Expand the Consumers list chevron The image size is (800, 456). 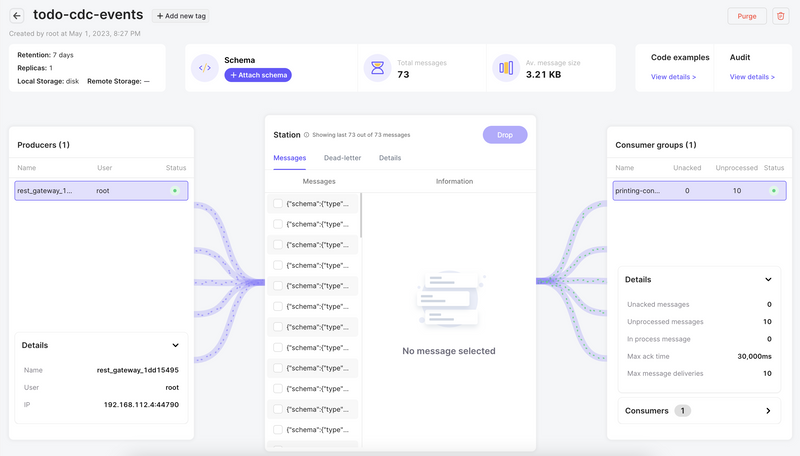point(768,410)
